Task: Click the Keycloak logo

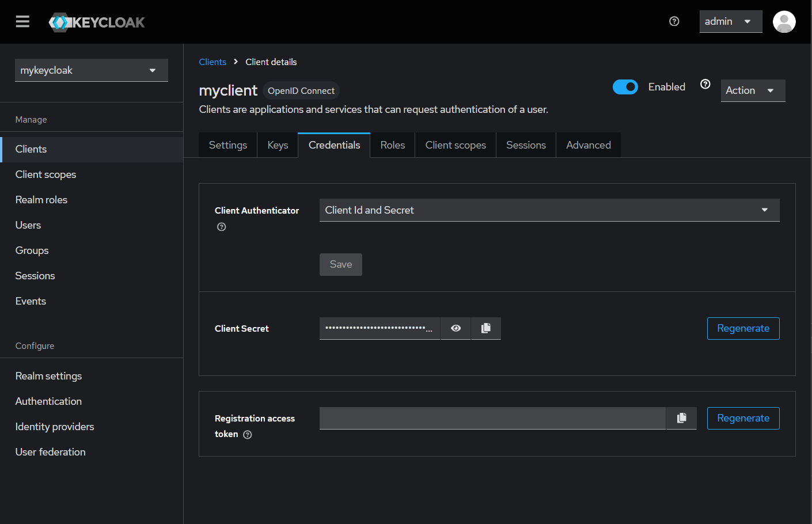Action: pyautogui.click(x=97, y=22)
